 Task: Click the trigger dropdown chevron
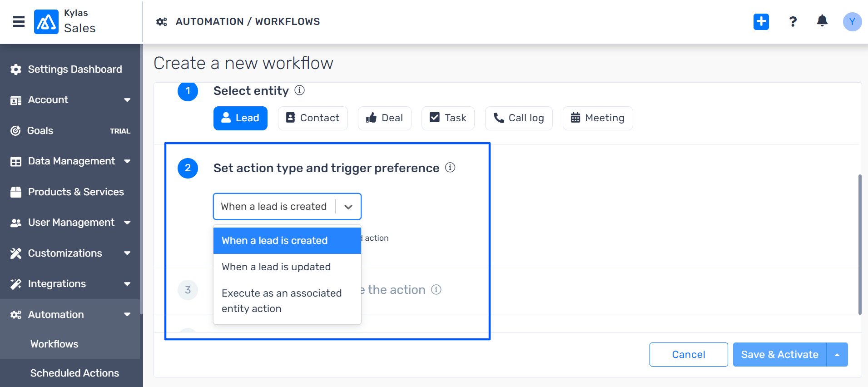348,207
